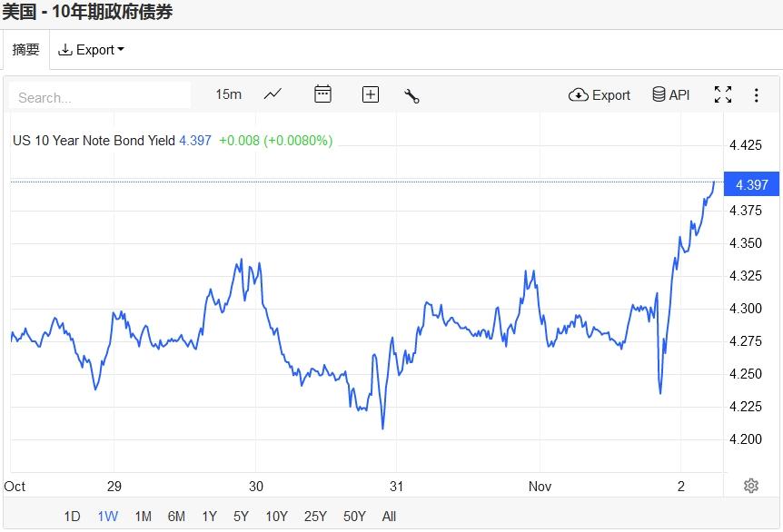
Task: Change the 15m interval selector
Action: (228, 94)
